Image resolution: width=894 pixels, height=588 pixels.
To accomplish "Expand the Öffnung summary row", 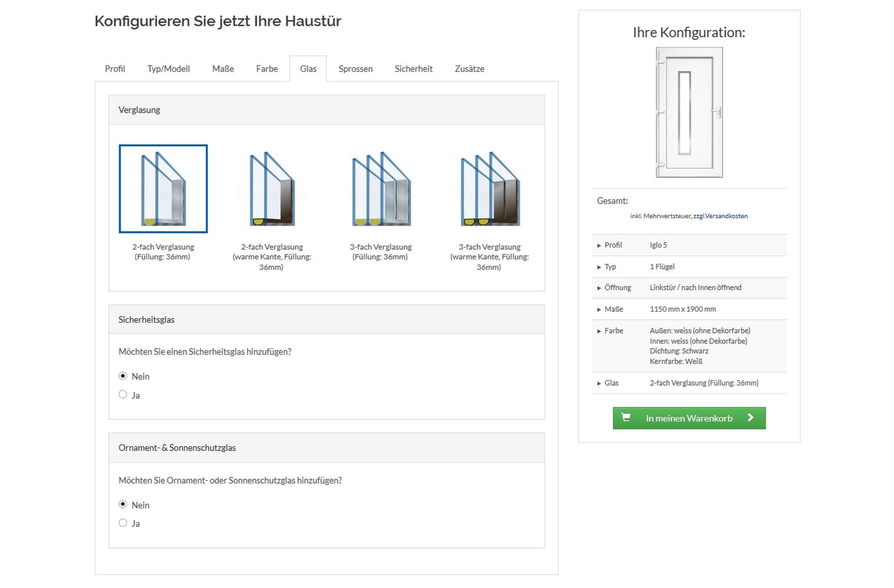I will 617,288.
